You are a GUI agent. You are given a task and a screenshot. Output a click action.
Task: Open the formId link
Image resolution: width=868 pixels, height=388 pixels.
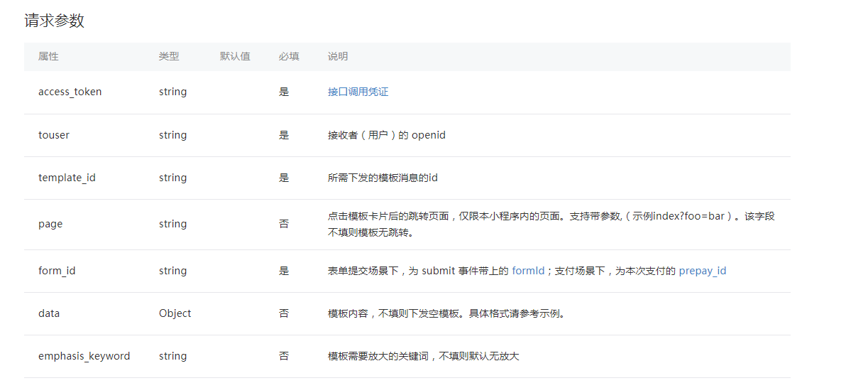tap(528, 271)
